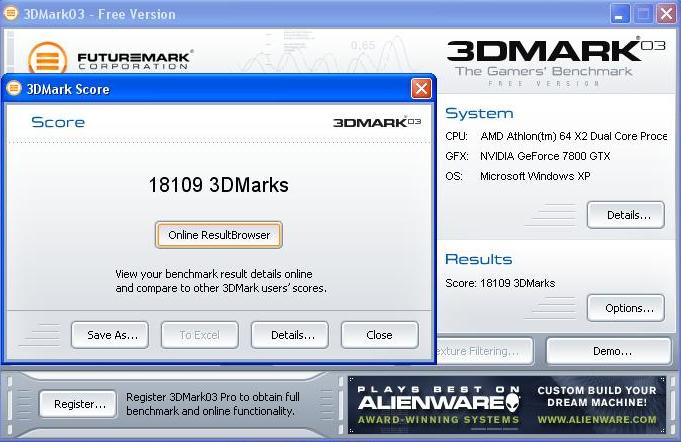This screenshot has height=442, width=681.
Task: Click the WWW.ALIENWARE.COM banner text
Action: (x=597, y=419)
